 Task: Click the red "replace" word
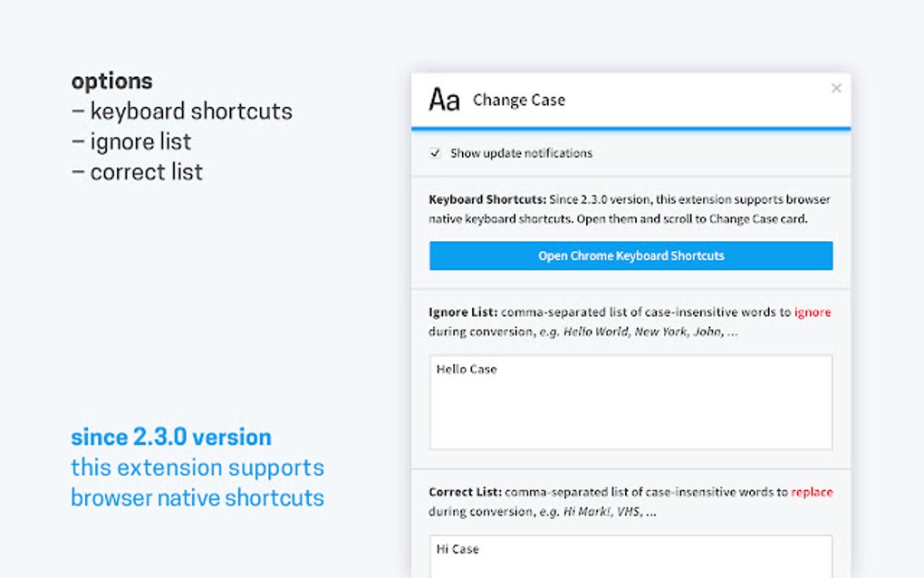pyautogui.click(x=812, y=492)
